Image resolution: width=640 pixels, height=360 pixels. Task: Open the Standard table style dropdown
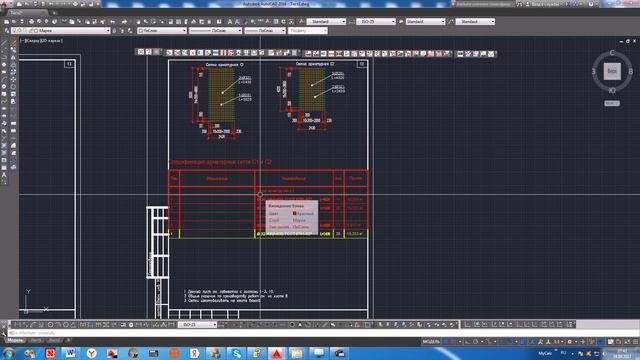pos(425,22)
